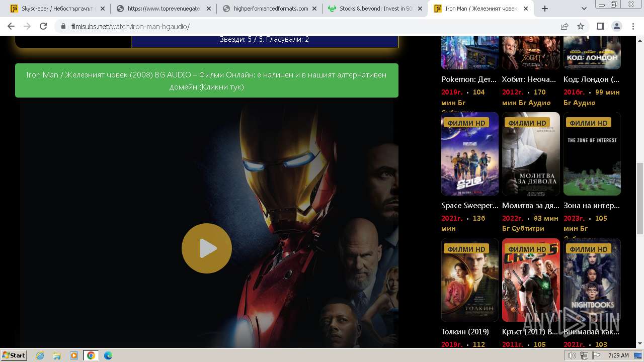This screenshot has width=644, height=362.
Task: Open the Код: Лондон movie poster
Action: (x=592, y=52)
